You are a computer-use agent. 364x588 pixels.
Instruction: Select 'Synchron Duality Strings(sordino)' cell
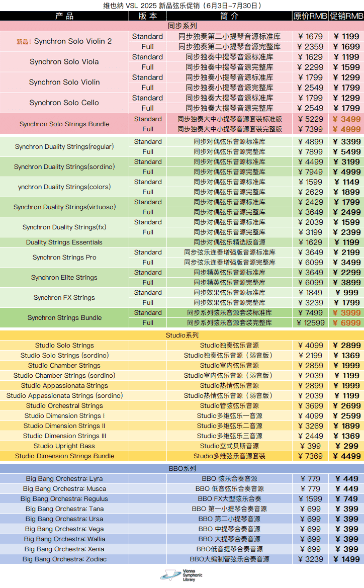coord(64,167)
